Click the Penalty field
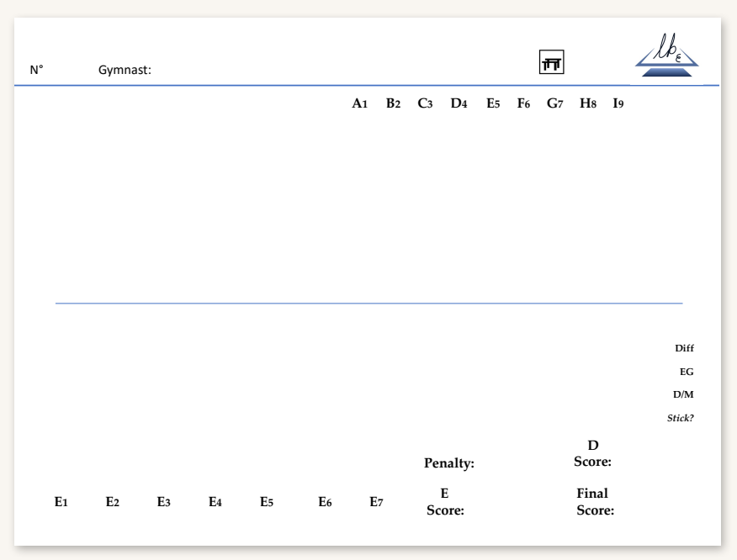 [449, 462]
